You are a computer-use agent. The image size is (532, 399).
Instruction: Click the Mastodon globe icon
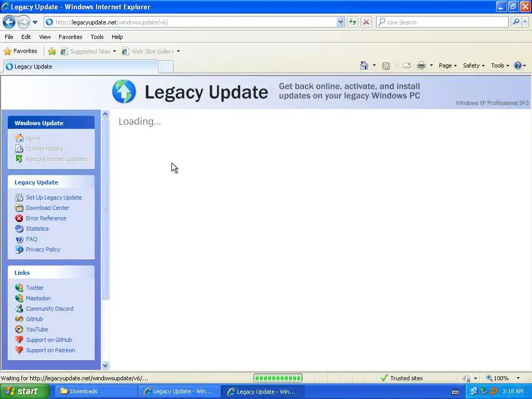point(19,298)
